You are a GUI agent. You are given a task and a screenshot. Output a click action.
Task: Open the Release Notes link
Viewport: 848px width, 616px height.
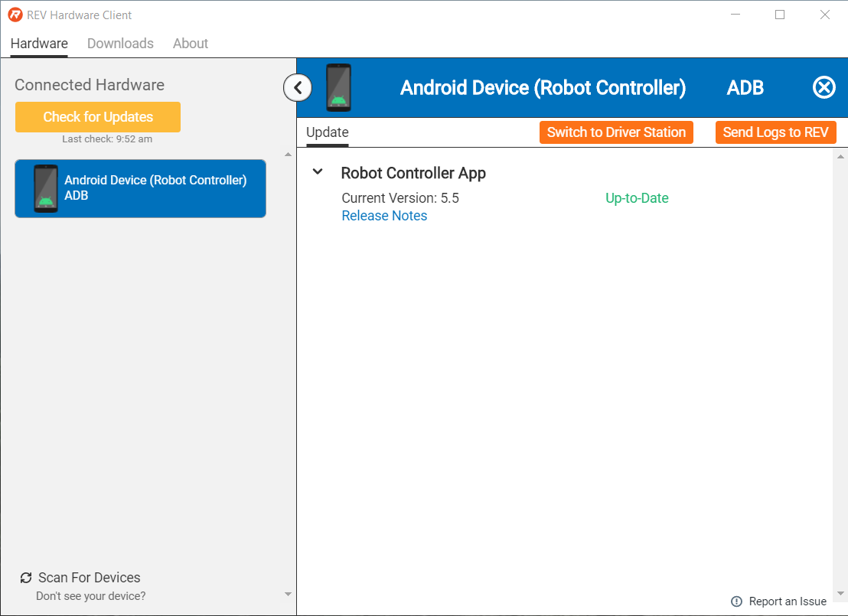point(384,216)
